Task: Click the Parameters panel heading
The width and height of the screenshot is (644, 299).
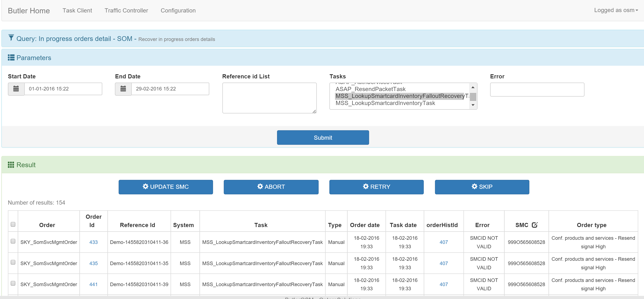Action: (x=34, y=58)
